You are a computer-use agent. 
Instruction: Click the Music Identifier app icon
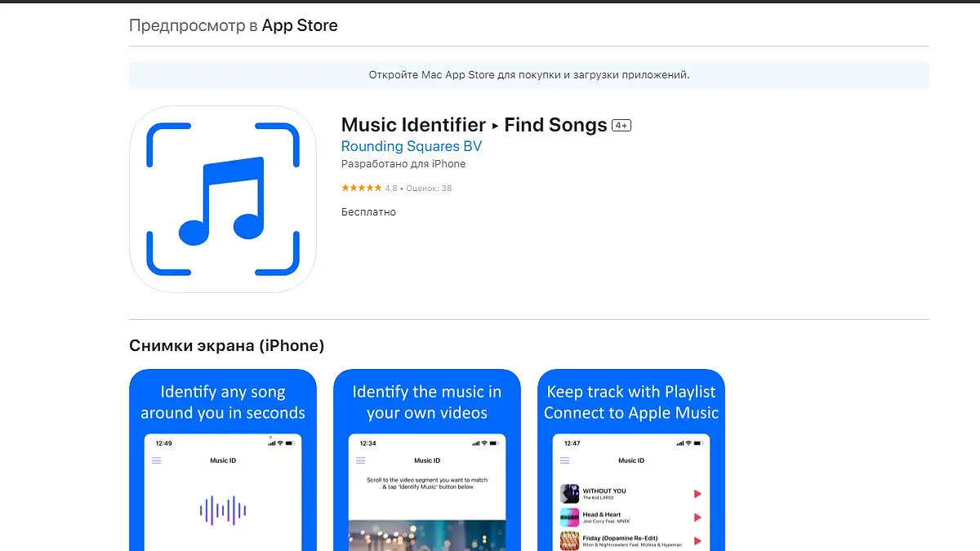223,199
